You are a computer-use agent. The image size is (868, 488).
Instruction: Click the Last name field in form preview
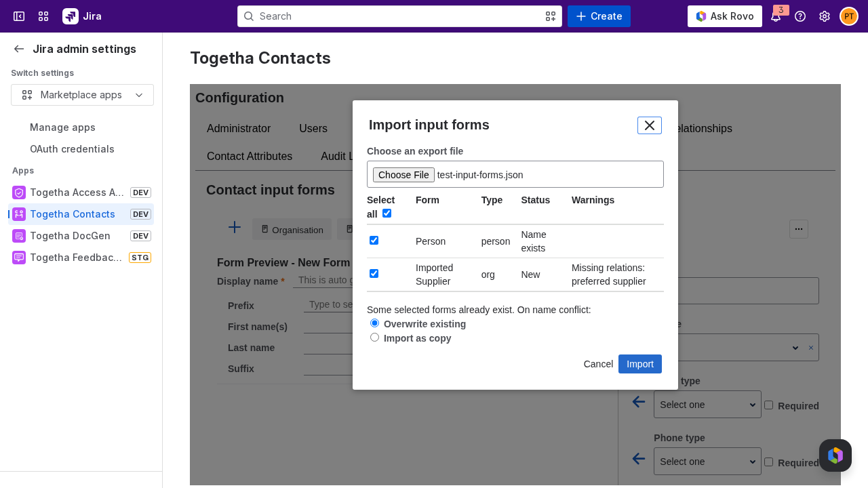tap(328, 348)
